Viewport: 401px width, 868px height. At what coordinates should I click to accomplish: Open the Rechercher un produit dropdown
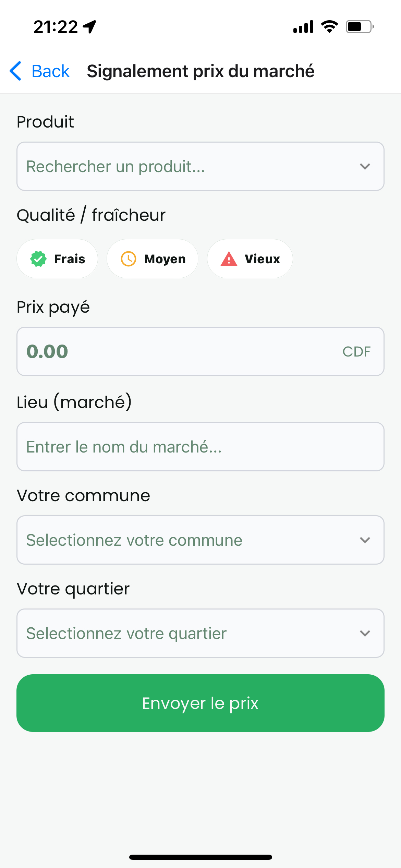tap(200, 167)
